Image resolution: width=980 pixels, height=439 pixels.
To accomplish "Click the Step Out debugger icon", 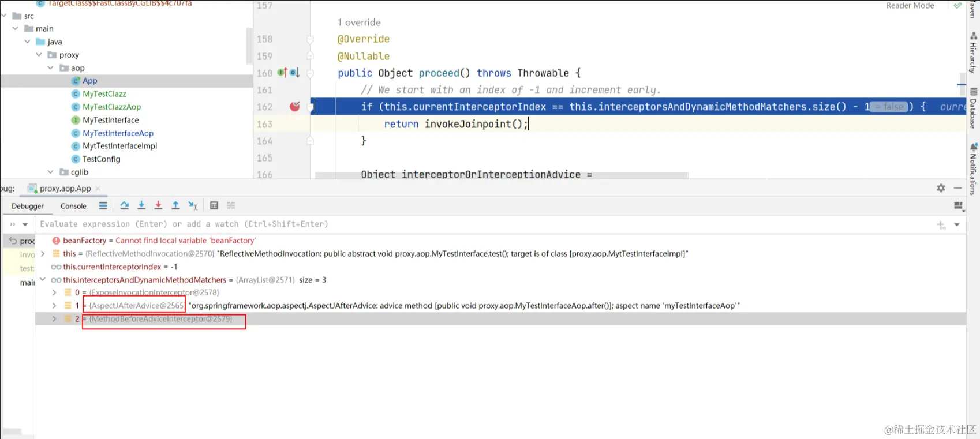I will pos(175,205).
